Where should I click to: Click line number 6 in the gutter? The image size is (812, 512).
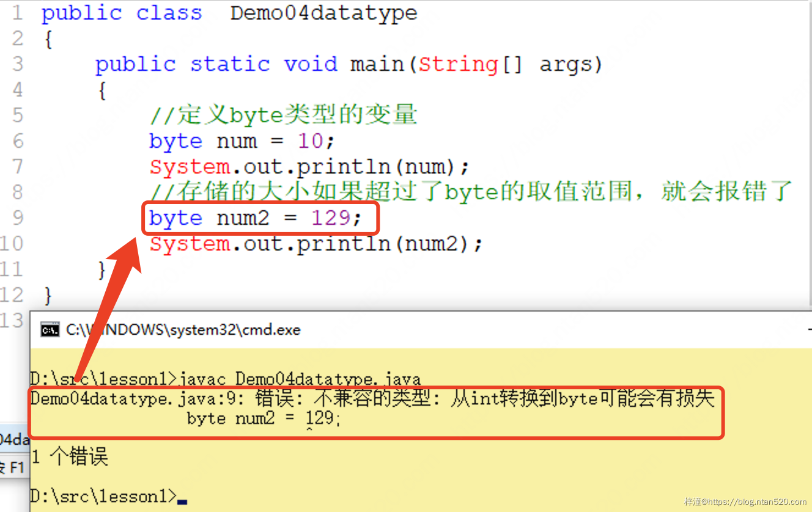pyautogui.click(x=17, y=141)
